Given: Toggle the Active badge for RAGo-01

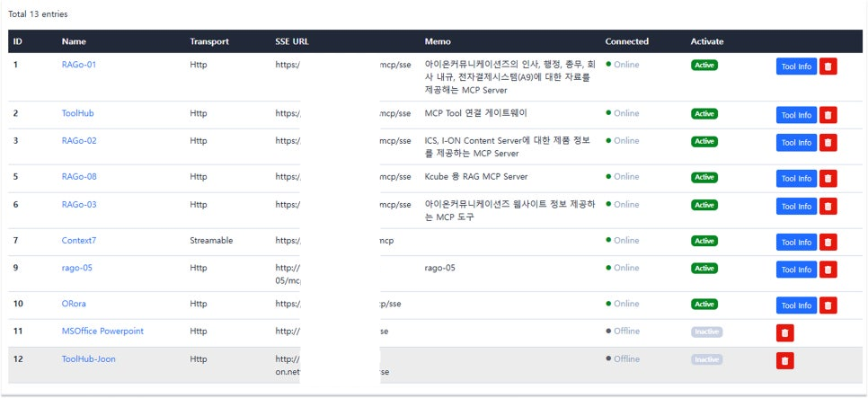Looking at the screenshot, I should (x=704, y=65).
